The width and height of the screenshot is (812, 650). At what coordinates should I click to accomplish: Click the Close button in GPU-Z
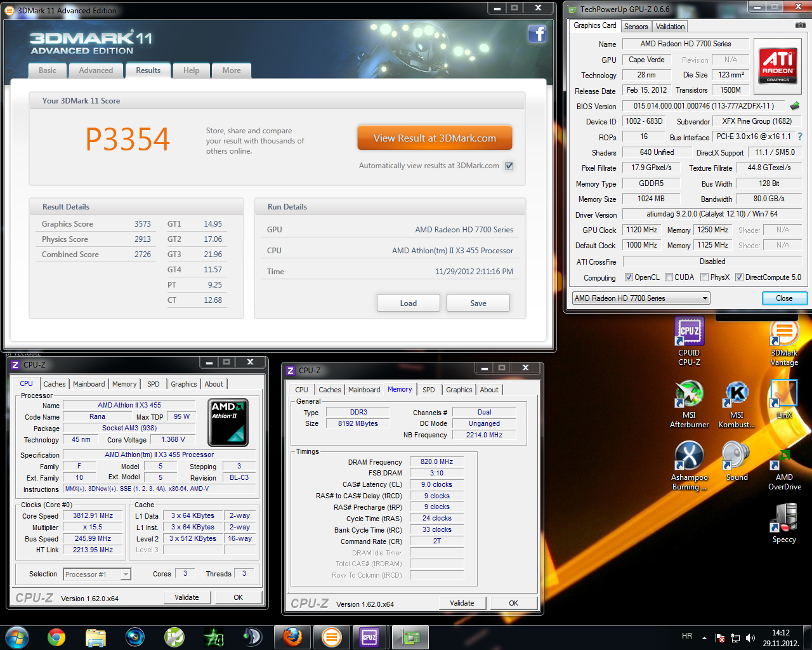tap(784, 298)
